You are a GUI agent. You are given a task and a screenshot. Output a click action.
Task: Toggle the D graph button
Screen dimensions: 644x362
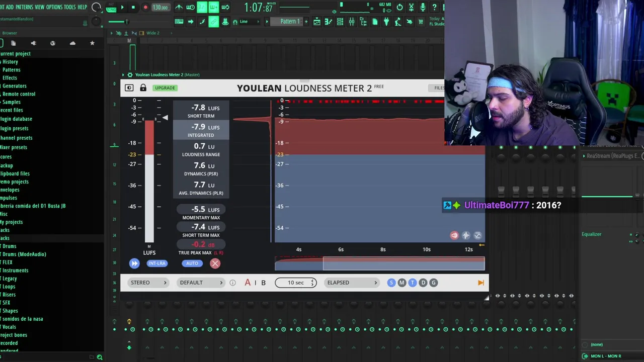pyautogui.click(x=423, y=283)
